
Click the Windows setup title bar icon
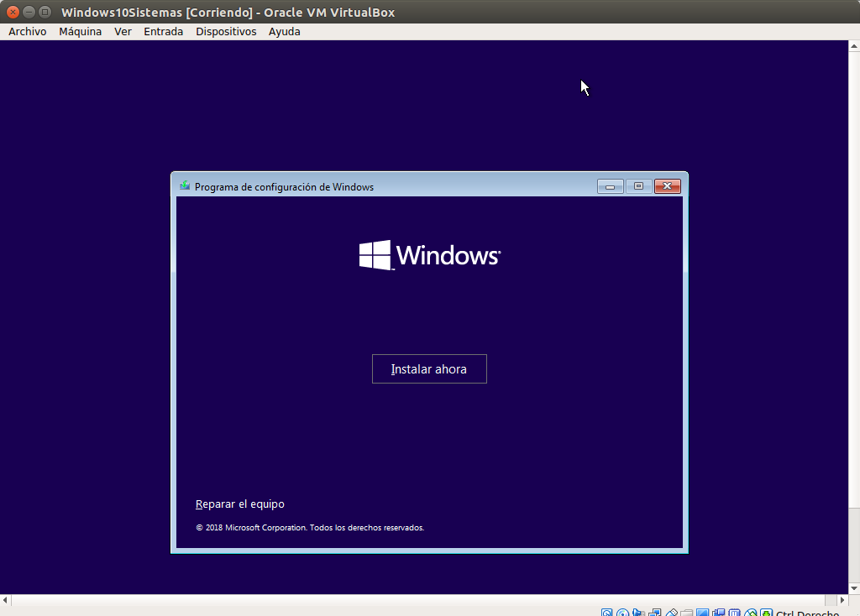click(185, 186)
